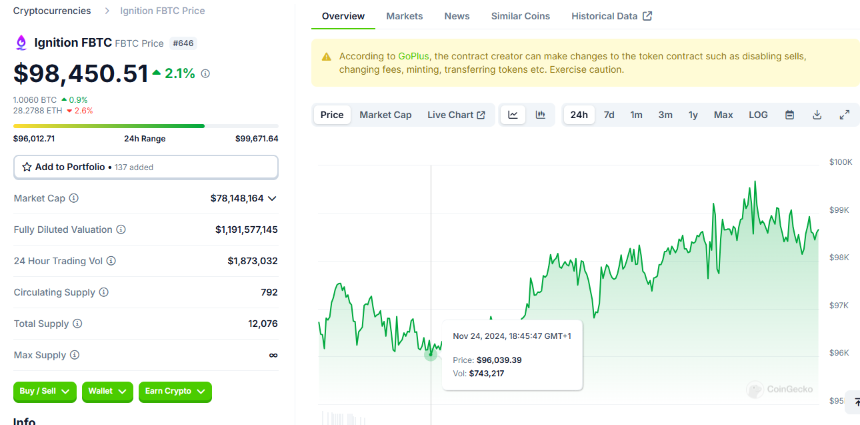The image size is (860, 425).
Task: Click Add to Portfolio button
Action: 146,167
